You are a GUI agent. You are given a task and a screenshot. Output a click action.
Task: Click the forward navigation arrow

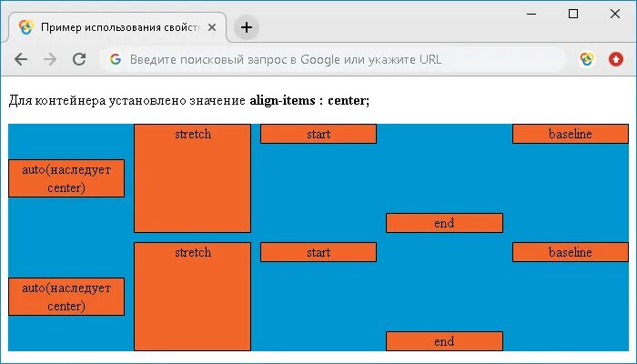50,59
